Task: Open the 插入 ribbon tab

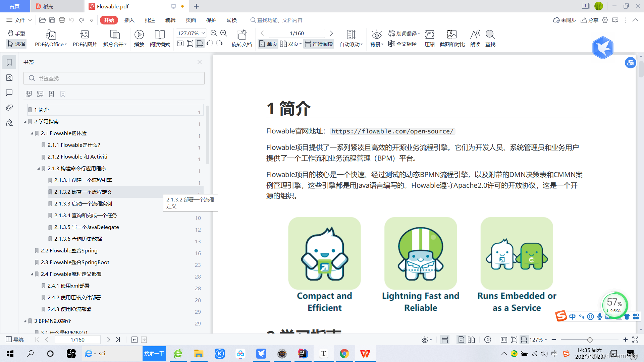Action: (x=129, y=20)
